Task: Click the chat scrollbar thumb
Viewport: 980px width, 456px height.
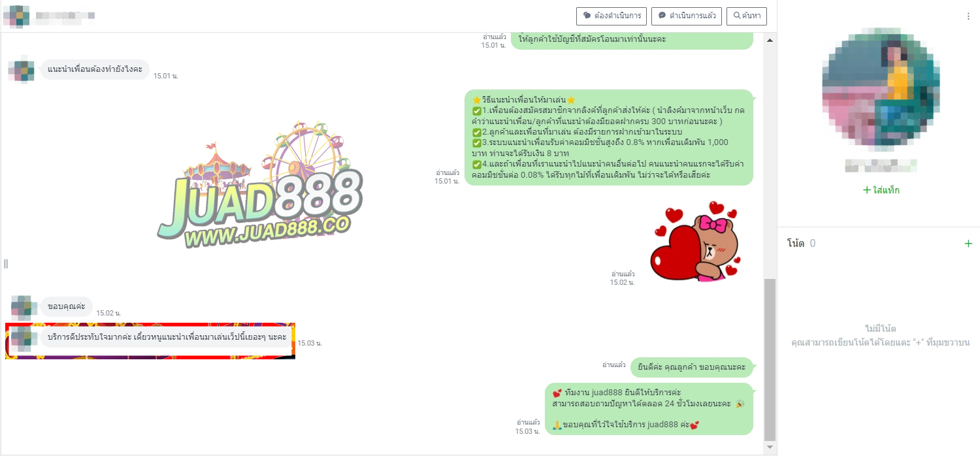Action: pos(770,359)
